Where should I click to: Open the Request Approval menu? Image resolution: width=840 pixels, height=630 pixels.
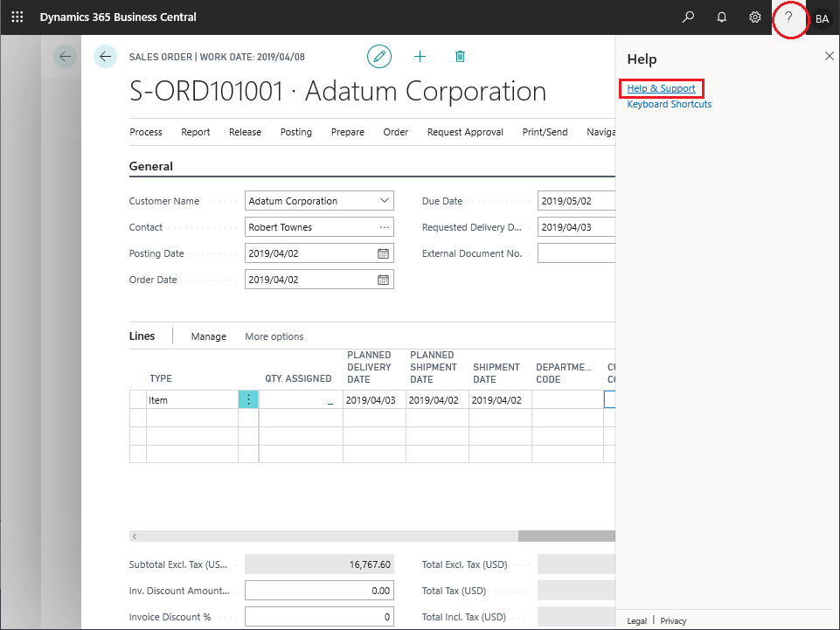click(x=465, y=132)
